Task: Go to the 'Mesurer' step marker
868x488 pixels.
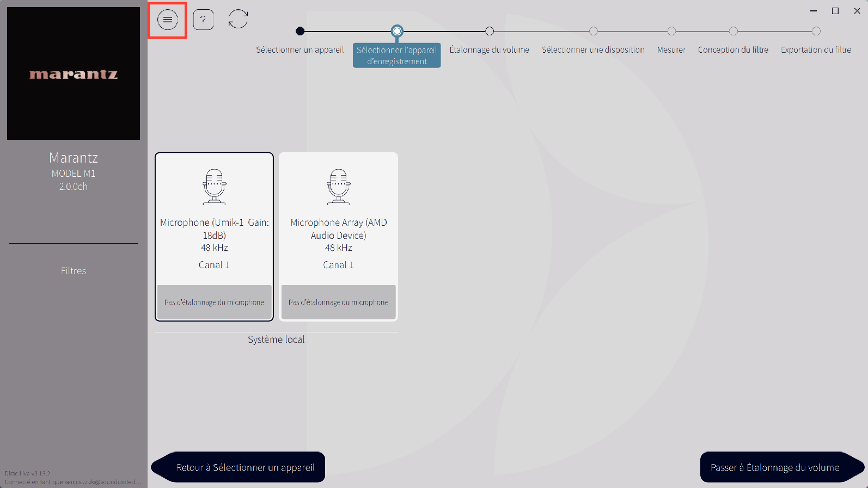Action: pyautogui.click(x=671, y=32)
